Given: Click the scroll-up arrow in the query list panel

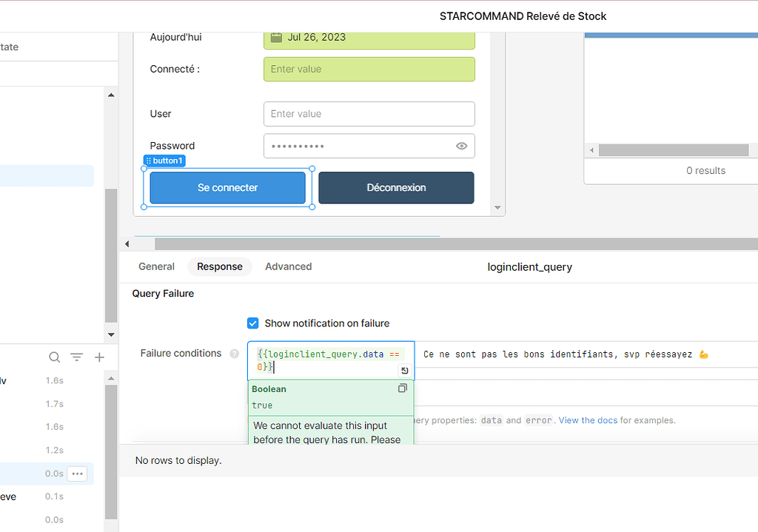Looking at the screenshot, I should tap(111, 377).
